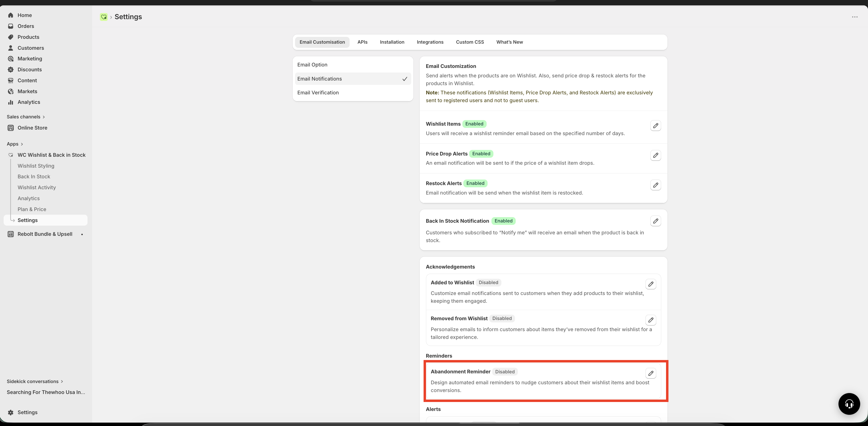Edit the Abandonment Reminder email
Viewport: 868px width, 426px height.
tap(651, 373)
